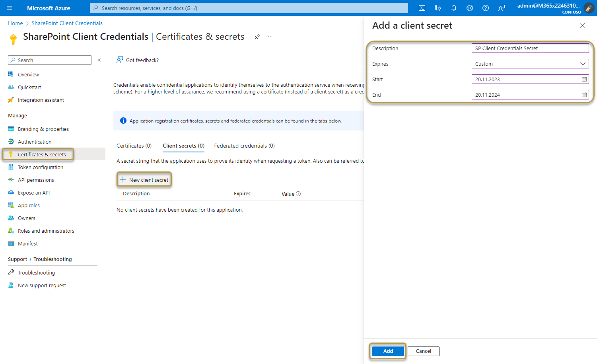Open the Start date calendar picker
This screenshot has width=597, height=364.
tap(584, 79)
